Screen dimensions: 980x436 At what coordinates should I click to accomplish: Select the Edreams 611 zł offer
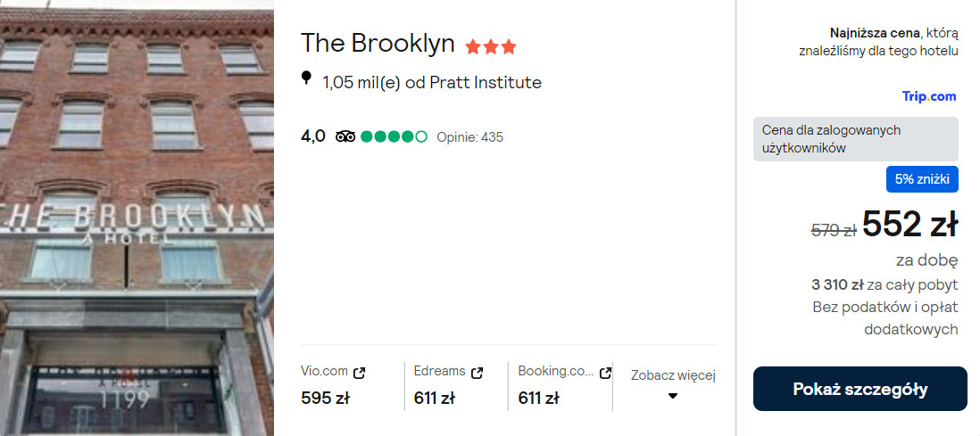(435, 399)
